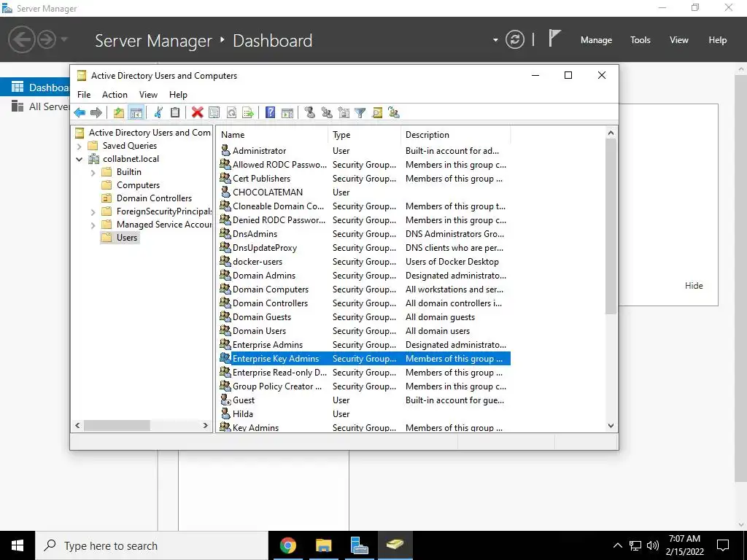
Task: Click the Refresh icon in ADUC toolbar
Action: click(231, 113)
